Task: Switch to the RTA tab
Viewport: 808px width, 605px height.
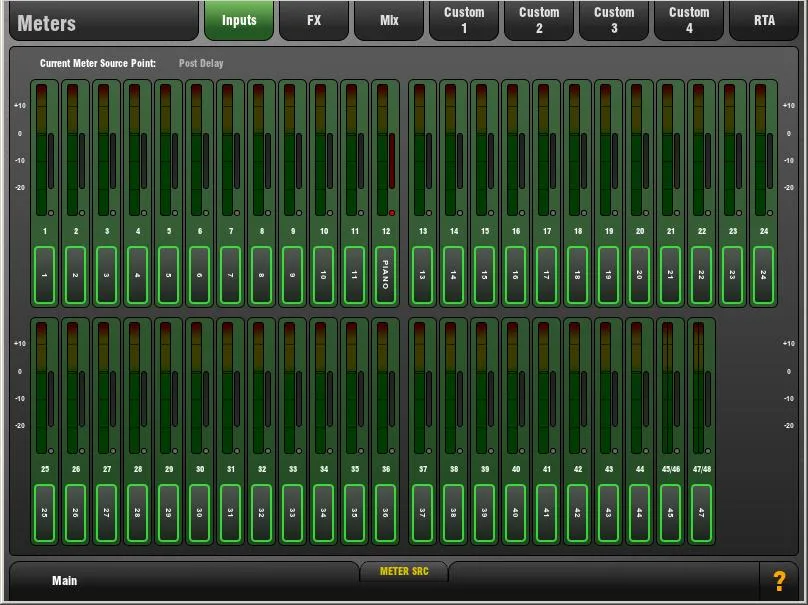Action: (764, 20)
